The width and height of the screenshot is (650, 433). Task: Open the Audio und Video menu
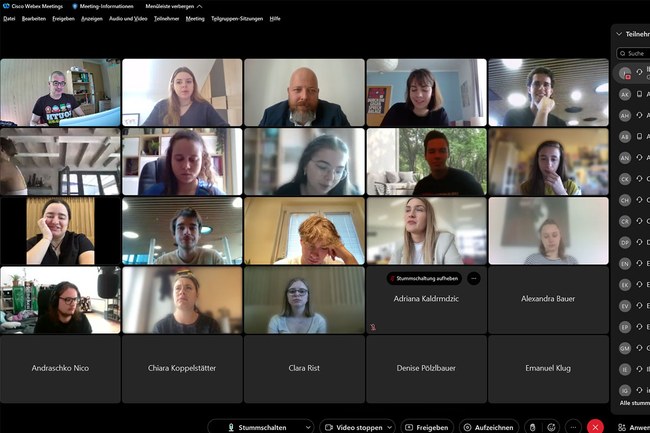[x=128, y=18]
